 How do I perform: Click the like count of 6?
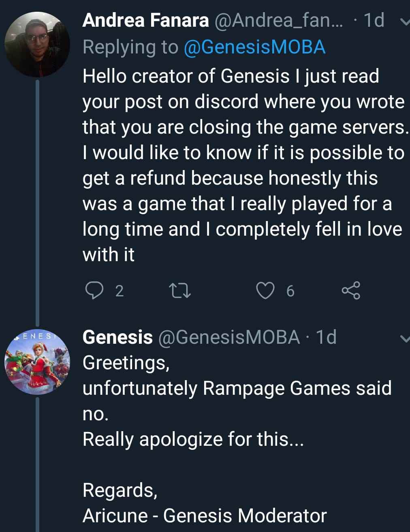point(290,291)
